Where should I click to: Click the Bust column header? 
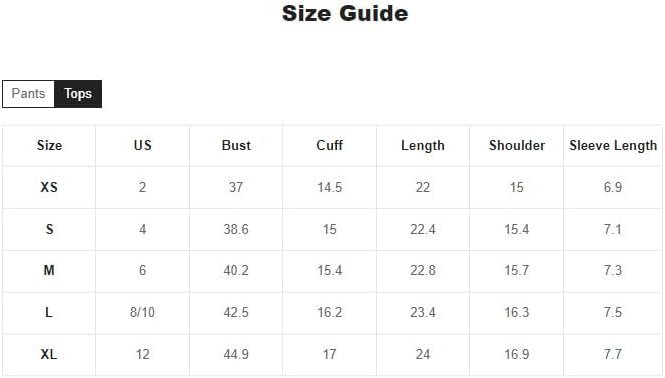(x=236, y=146)
